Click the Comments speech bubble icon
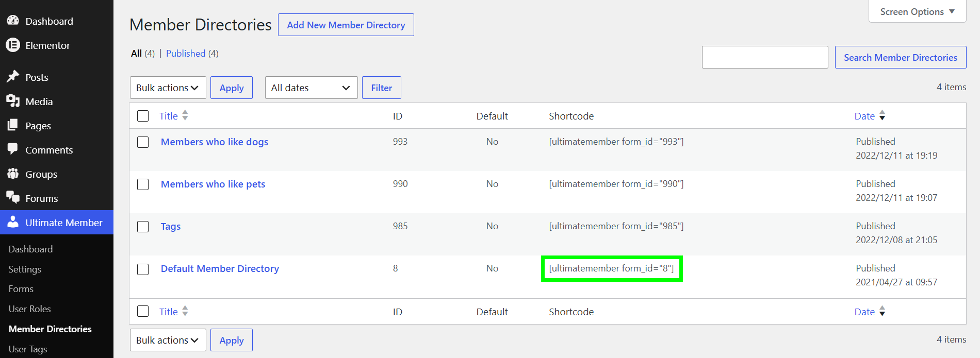Image resolution: width=980 pixels, height=358 pixels. click(13, 149)
